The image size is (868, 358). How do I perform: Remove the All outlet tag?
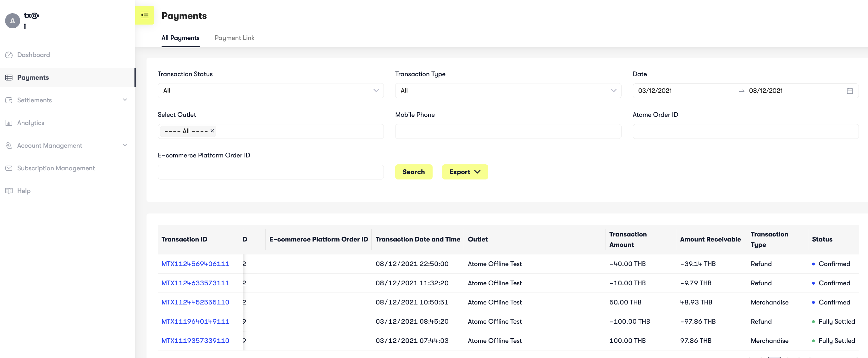212,131
